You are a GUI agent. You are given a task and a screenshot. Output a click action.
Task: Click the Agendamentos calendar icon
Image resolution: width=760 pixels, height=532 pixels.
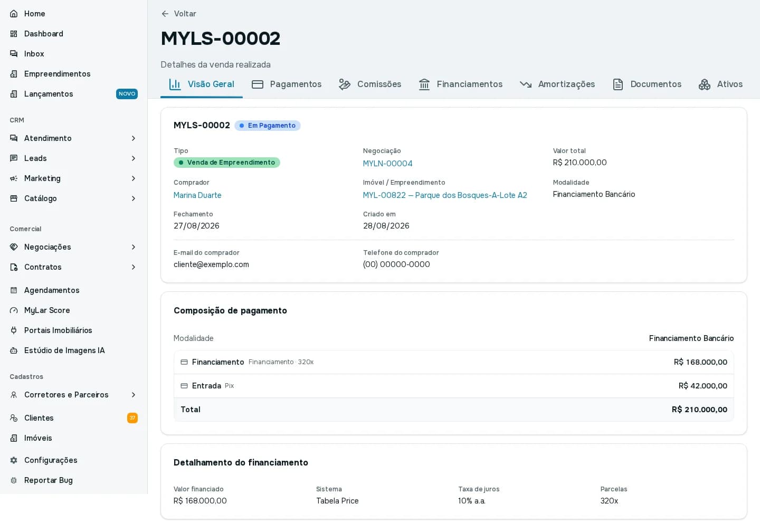14,290
